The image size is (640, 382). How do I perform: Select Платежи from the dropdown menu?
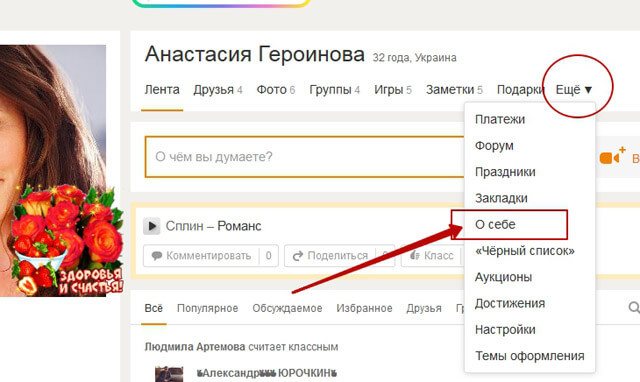(500, 120)
